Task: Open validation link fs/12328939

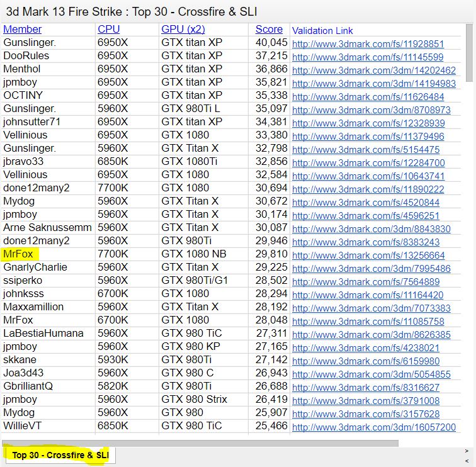Action: (368, 123)
